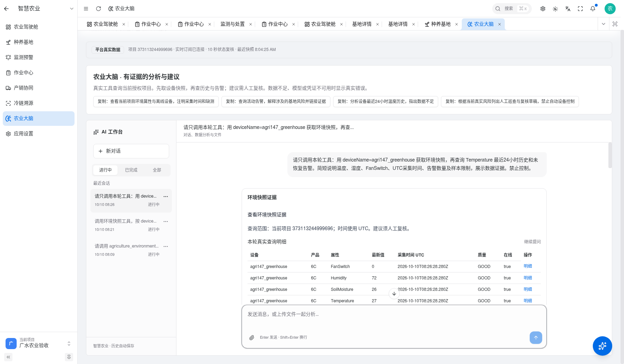Screen dimensions: 624x364
Task: Click 复制：分析设备最近24小时温度历史 chip
Action: [385, 101]
